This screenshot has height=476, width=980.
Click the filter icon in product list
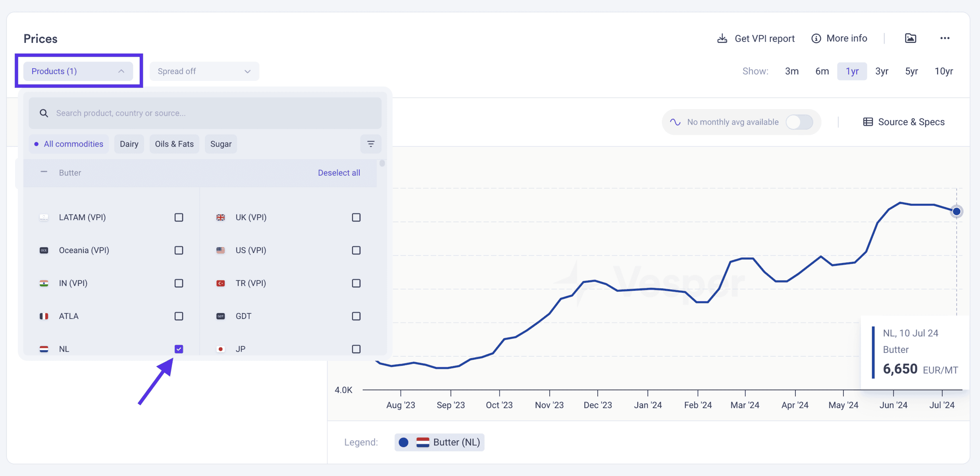(x=371, y=144)
